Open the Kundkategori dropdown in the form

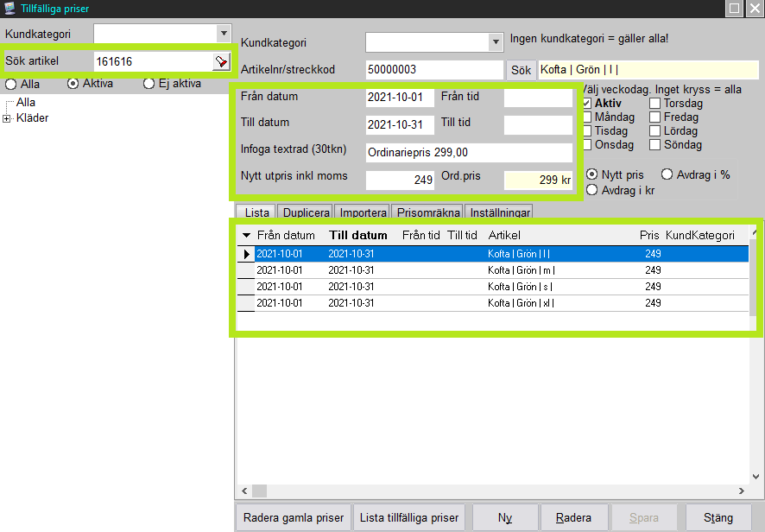496,42
